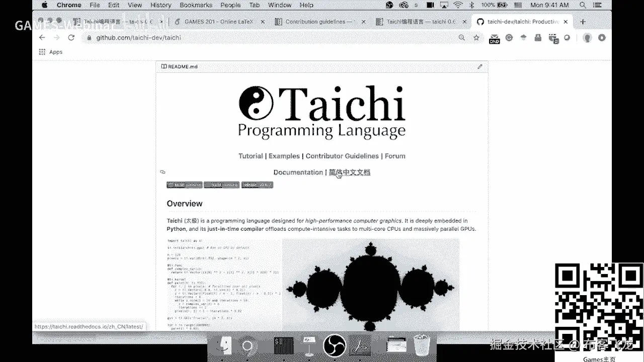This screenshot has width=644, height=362.
Task: Click the browser forward arrow
Action: [56, 38]
